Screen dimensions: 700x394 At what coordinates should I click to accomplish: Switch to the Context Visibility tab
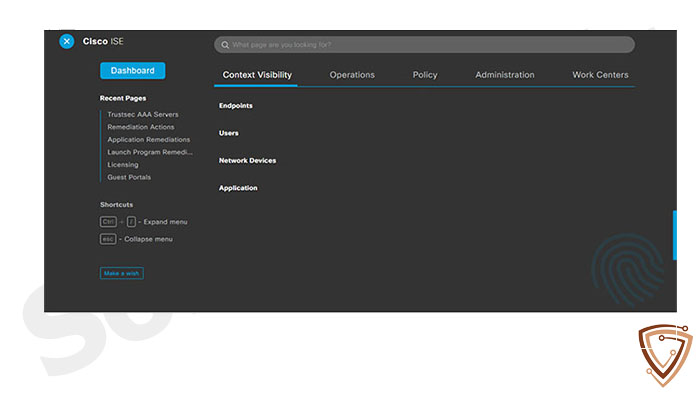coord(257,75)
